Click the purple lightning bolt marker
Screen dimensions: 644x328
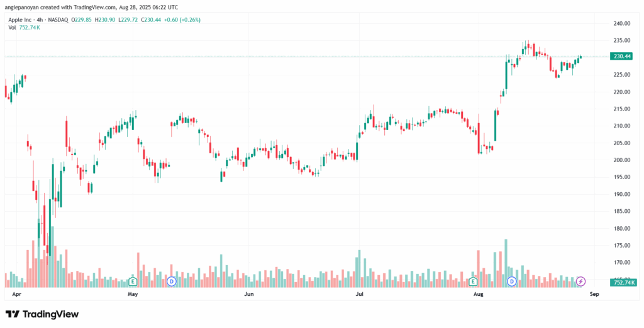[x=581, y=281]
